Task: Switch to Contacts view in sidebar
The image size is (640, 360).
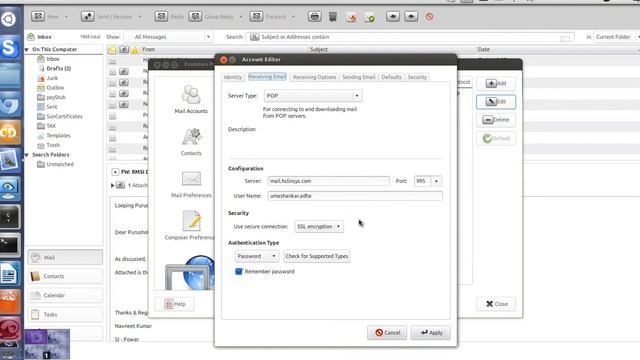Action: pyautogui.click(x=65, y=276)
